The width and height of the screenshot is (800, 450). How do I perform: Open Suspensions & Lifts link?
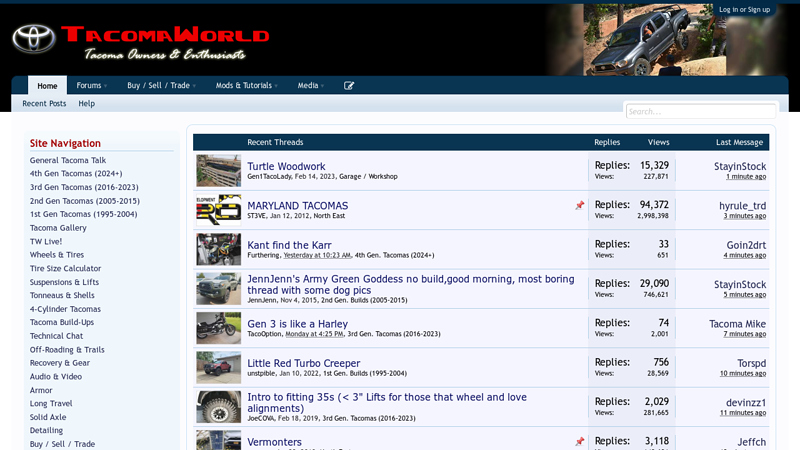tap(64, 282)
